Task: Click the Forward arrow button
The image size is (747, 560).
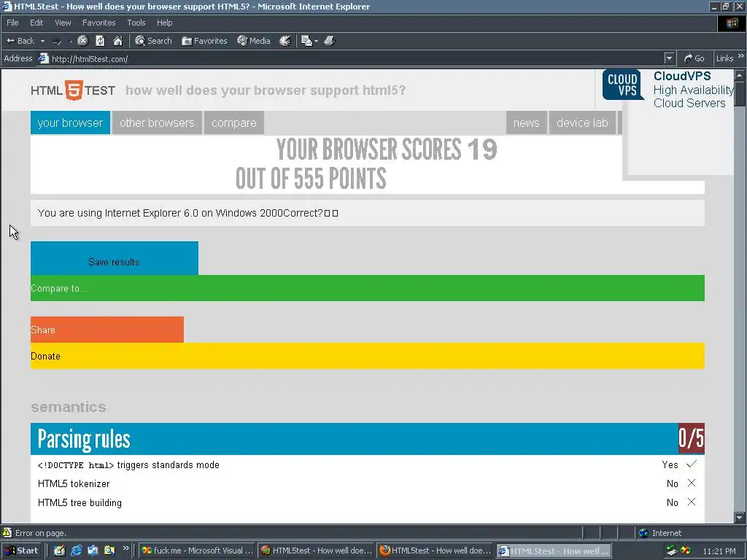Action: click(x=57, y=42)
